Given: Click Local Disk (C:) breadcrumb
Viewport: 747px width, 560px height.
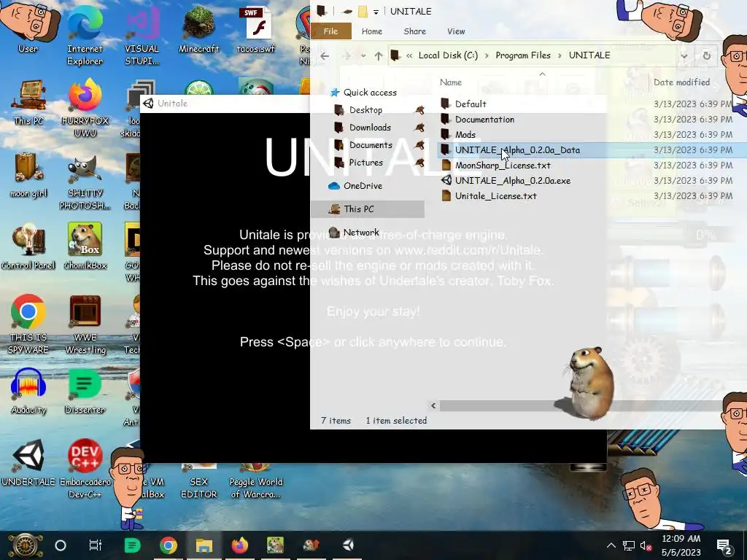Looking at the screenshot, I should click(x=448, y=55).
